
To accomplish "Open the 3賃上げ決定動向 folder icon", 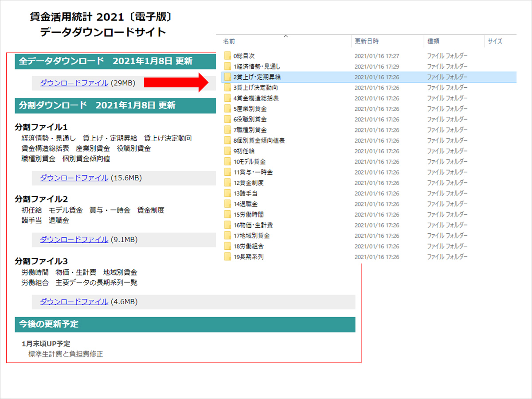I will [x=228, y=88].
